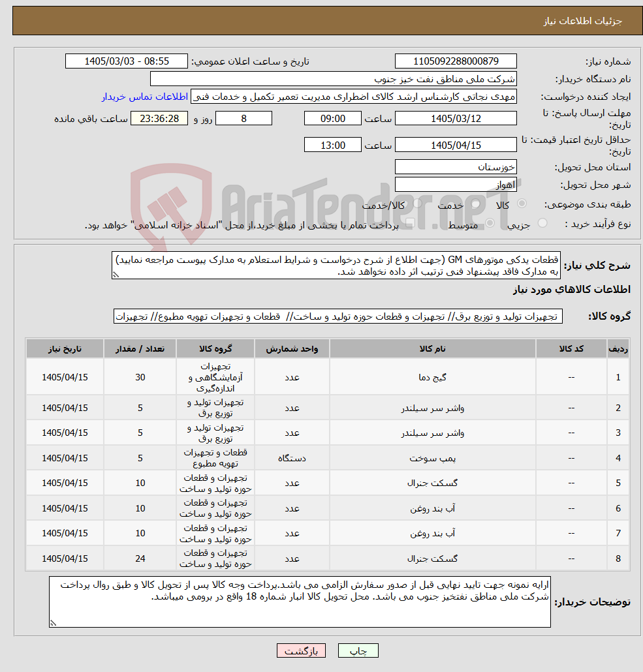This screenshot has width=643, height=672.
Task: Click group تجهیزات آزمایشگاهی و اندازه‌گیری cell
Action: (x=215, y=377)
